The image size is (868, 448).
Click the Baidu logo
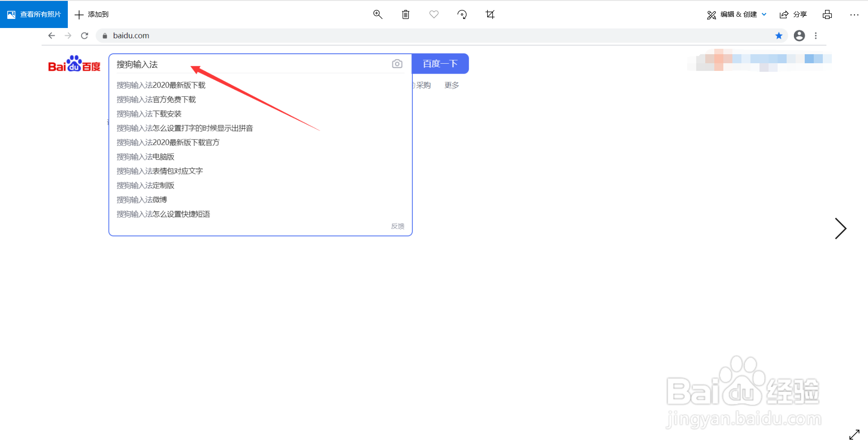tap(74, 64)
